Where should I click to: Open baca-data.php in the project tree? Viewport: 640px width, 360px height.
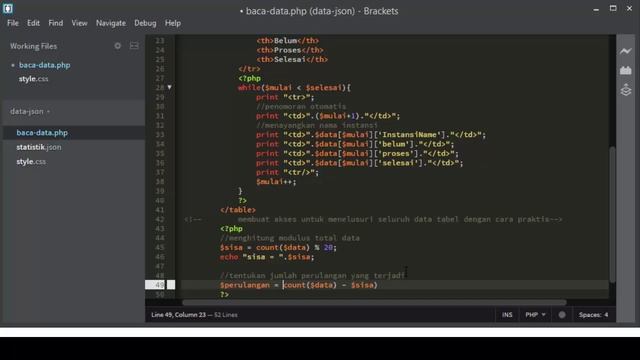[x=42, y=133]
